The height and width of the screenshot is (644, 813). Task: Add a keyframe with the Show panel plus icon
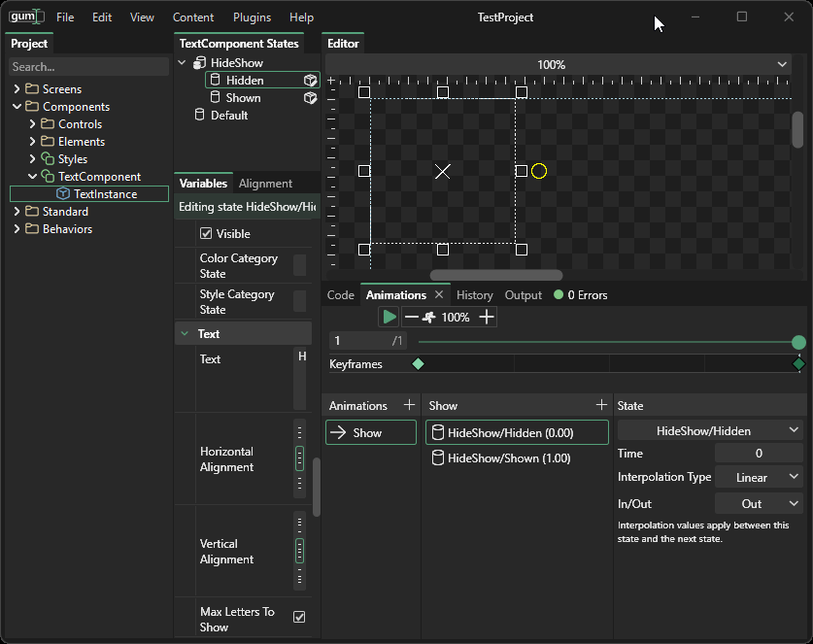pyautogui.click(x=601, y=405)
